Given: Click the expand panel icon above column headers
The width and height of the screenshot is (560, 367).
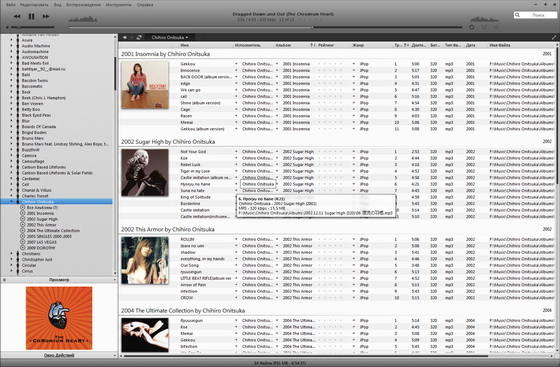Looking at the screenshot, I should pyautogui.click(x=554, y=37).
